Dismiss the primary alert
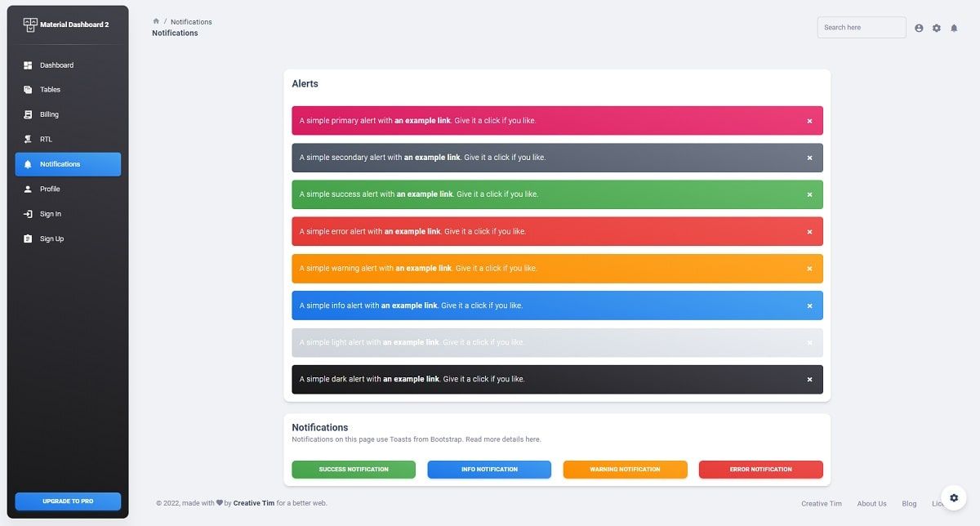The width and height of the screenshot is (980, 526). coord(809,120)
